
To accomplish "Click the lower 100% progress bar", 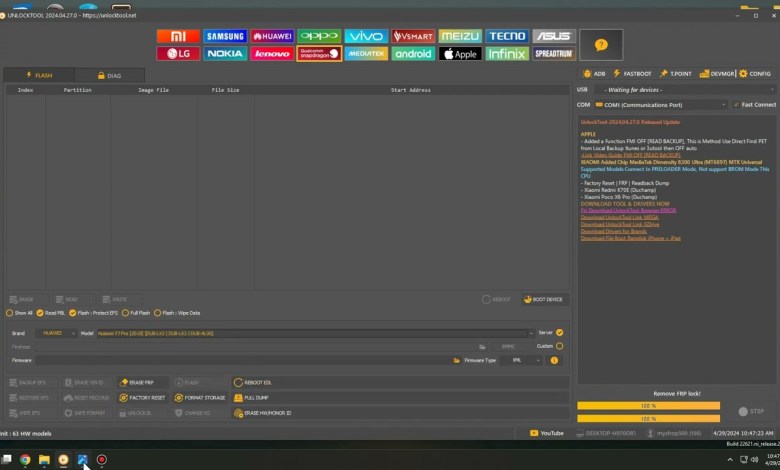I will [648, 419].
